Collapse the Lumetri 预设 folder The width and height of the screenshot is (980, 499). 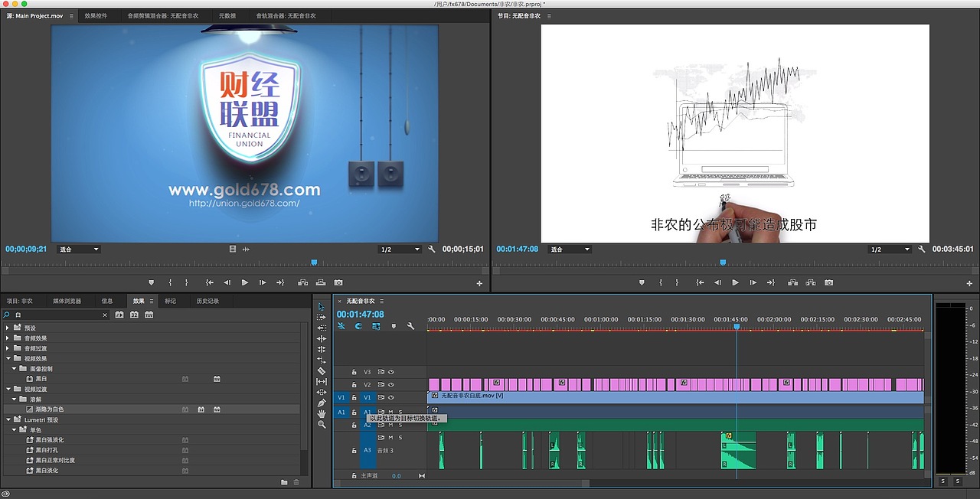[8, 419]
